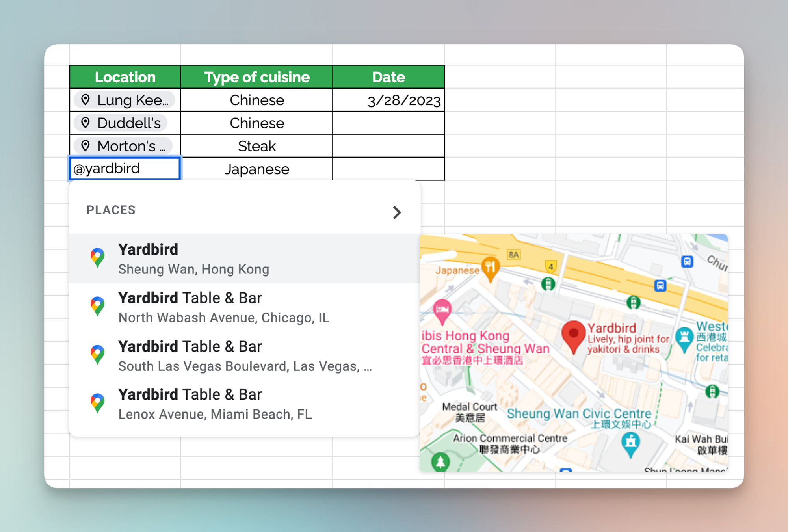Click the @yardbird cell being edited
This screenshot has height=532, width=788.
125,169
